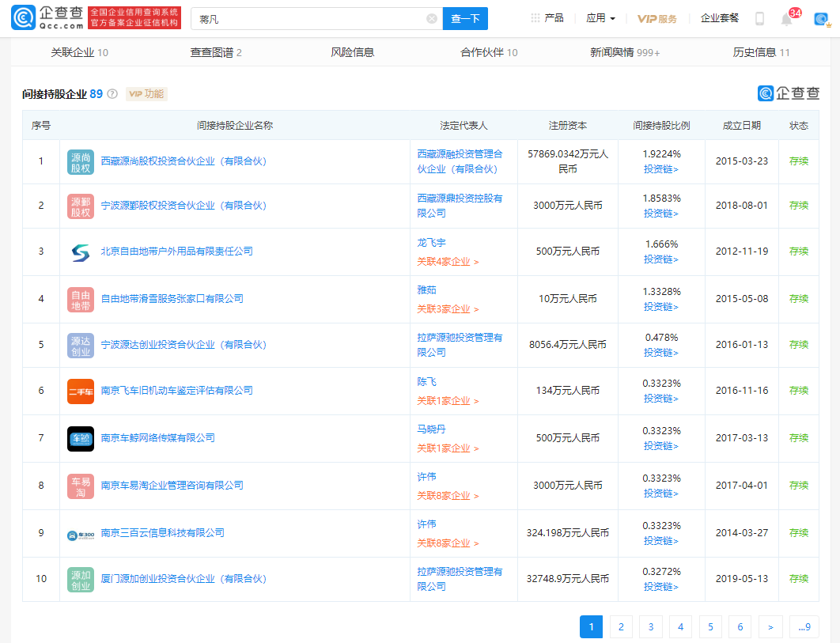Jump to last page ...9
The width and height of the screenshot is (840, 643).
(804, 627)
